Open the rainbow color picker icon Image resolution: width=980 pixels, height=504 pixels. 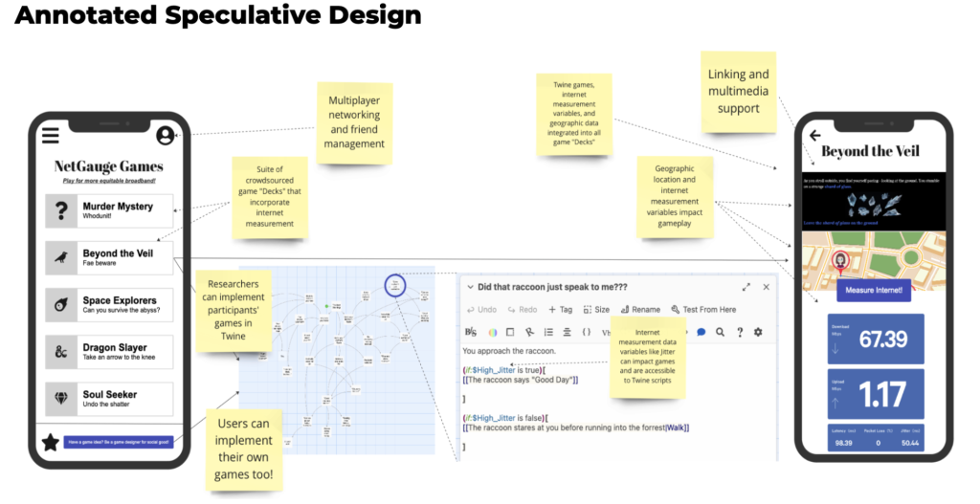click(x=493, y=332)
